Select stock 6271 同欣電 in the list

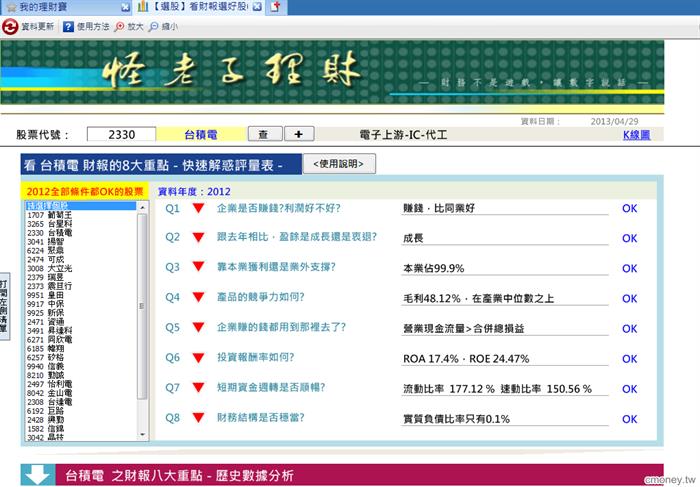pos(81,340)
